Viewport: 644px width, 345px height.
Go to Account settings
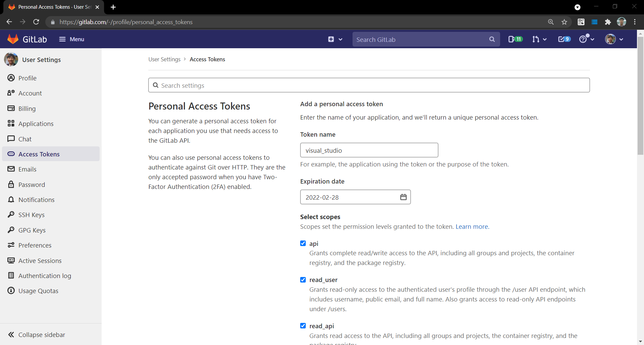[x=30, y=93]
